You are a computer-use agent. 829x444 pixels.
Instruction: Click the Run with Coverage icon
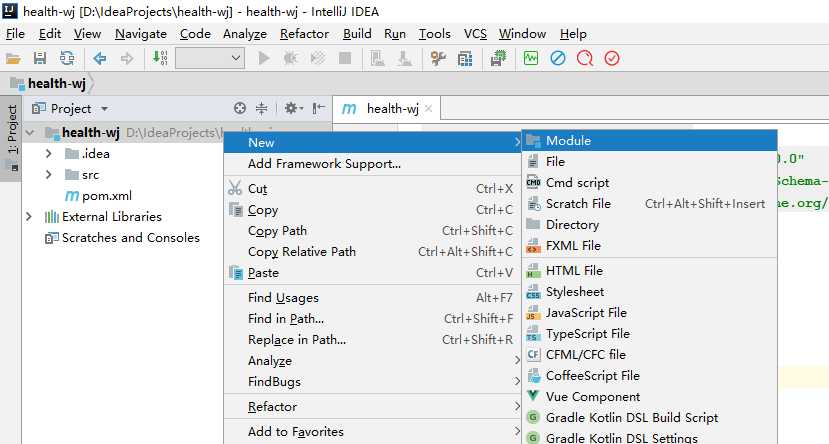318,58
